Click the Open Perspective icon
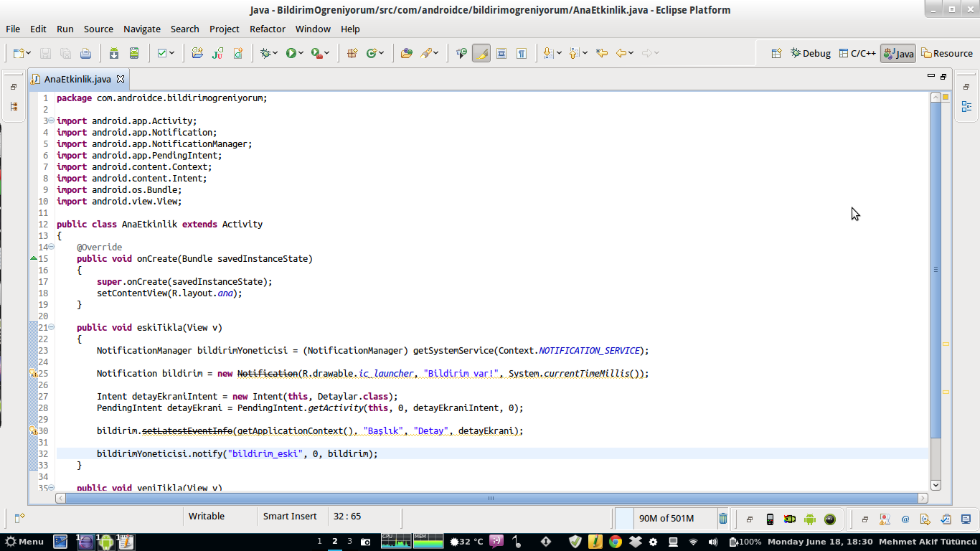This screenshot has width=980, height=551. click(x=776, y=53)
